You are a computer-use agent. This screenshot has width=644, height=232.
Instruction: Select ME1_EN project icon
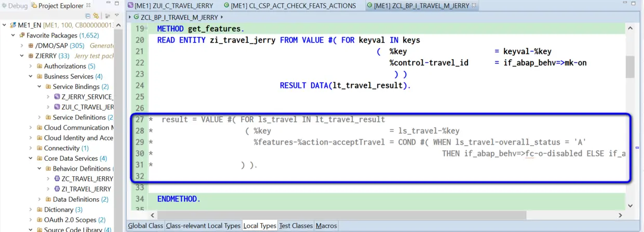point(13,25)
